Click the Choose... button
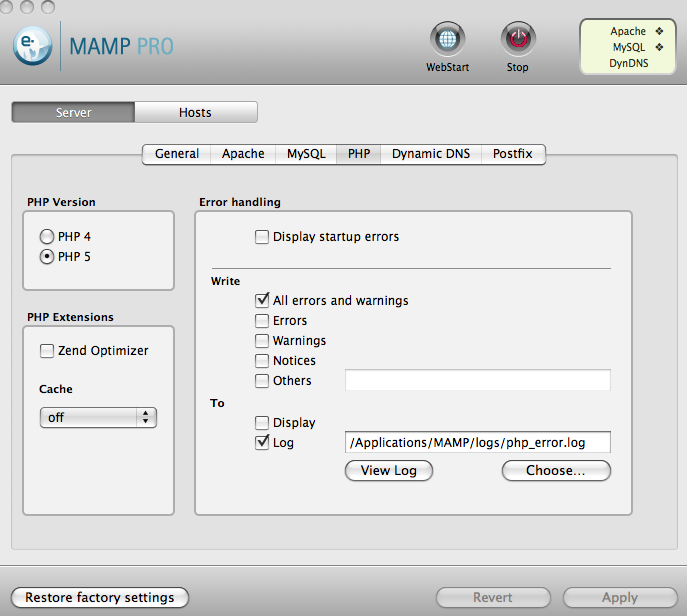 [x=556, y=471]
